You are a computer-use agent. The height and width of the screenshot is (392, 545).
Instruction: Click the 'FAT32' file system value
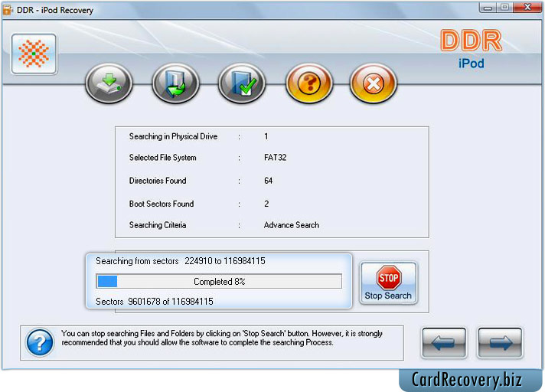tap(276, 158)
